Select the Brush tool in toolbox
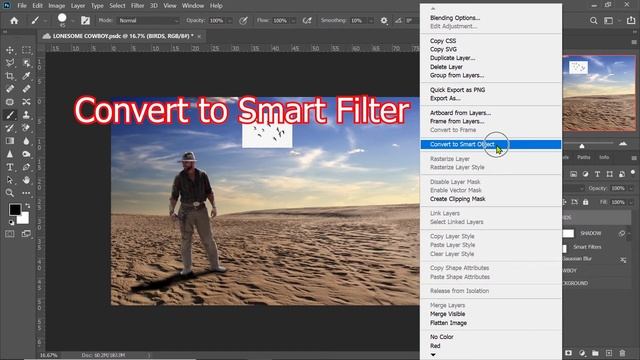 (x=10, y=115)
